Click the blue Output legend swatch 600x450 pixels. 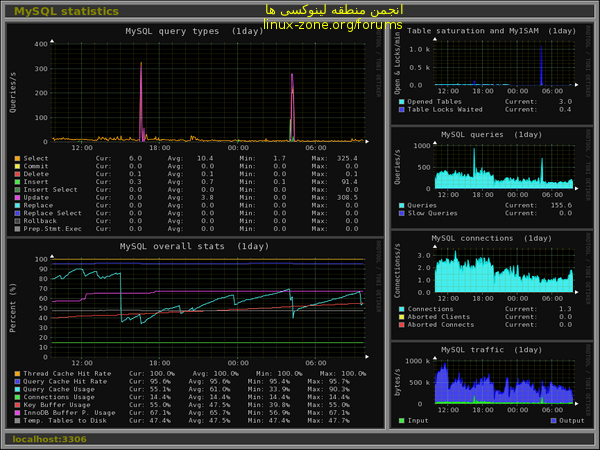(553, 420)
